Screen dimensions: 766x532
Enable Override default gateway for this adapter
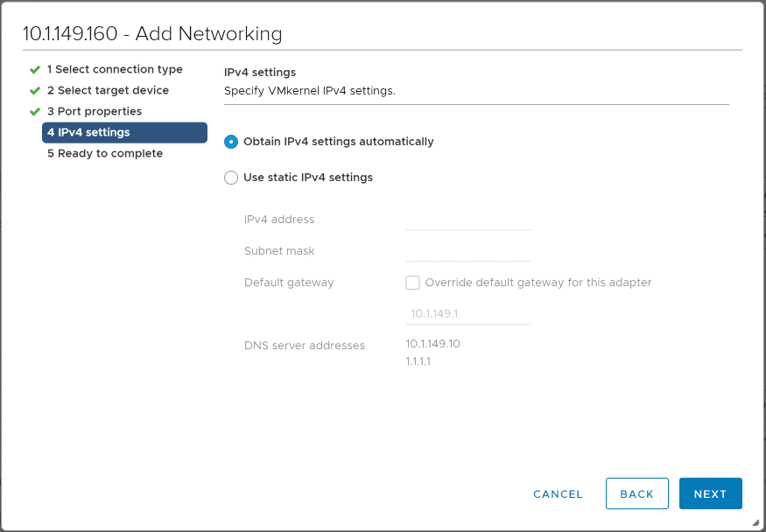tap(412, 283)
